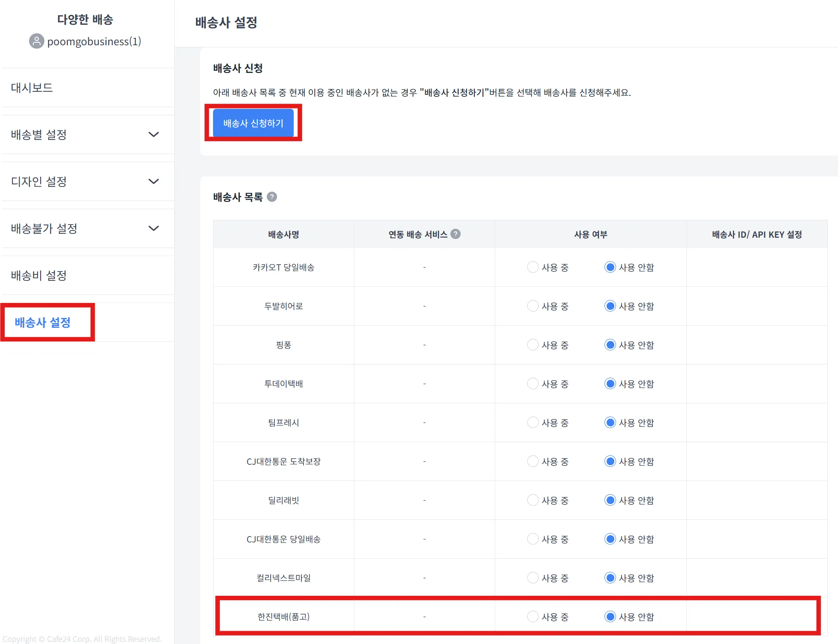The width and height of the screenshot is (838, 644).
Task: Choose 사용 안함 for 컬리넥스트마일
Action: pos(610,578)
